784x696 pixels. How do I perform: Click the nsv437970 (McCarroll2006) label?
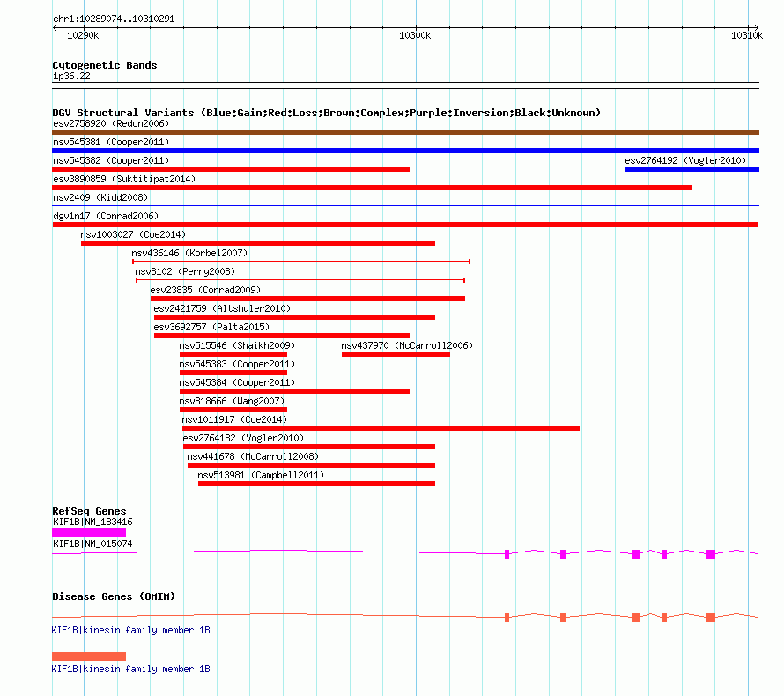(x=407, y=345)
